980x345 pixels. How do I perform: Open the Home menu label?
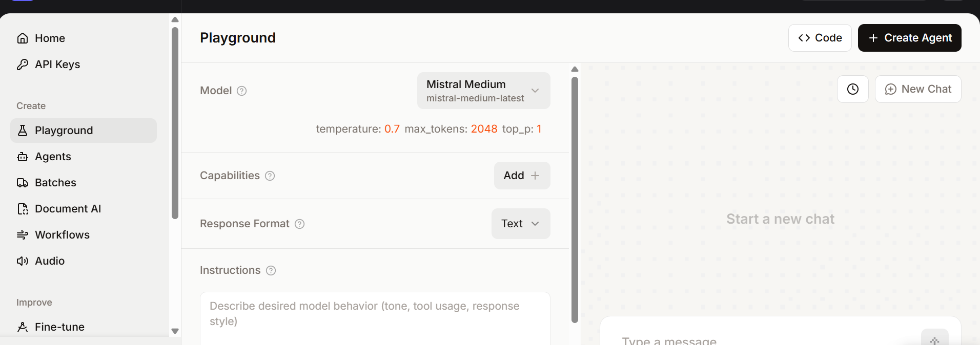(50, 38)
